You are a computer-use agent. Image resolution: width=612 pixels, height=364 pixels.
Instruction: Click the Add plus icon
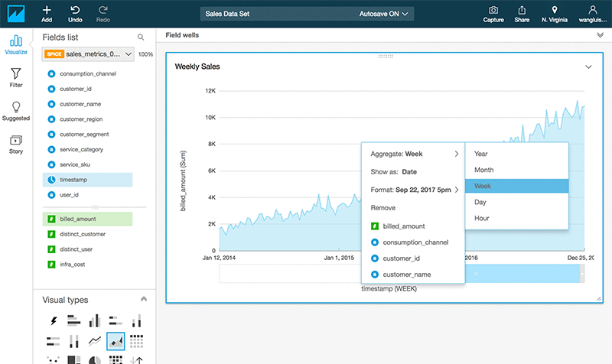(x=47, y=10)
